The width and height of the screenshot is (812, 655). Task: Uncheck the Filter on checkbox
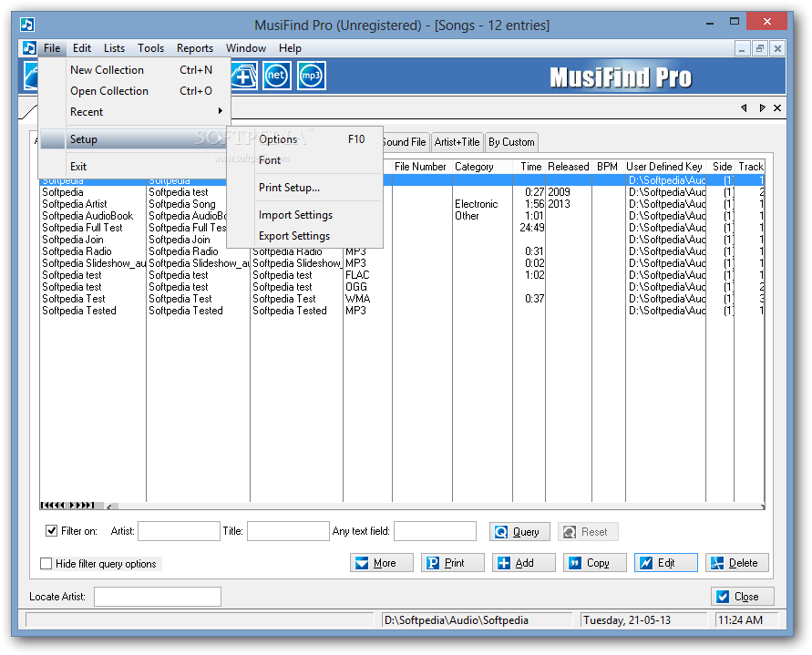51,531
